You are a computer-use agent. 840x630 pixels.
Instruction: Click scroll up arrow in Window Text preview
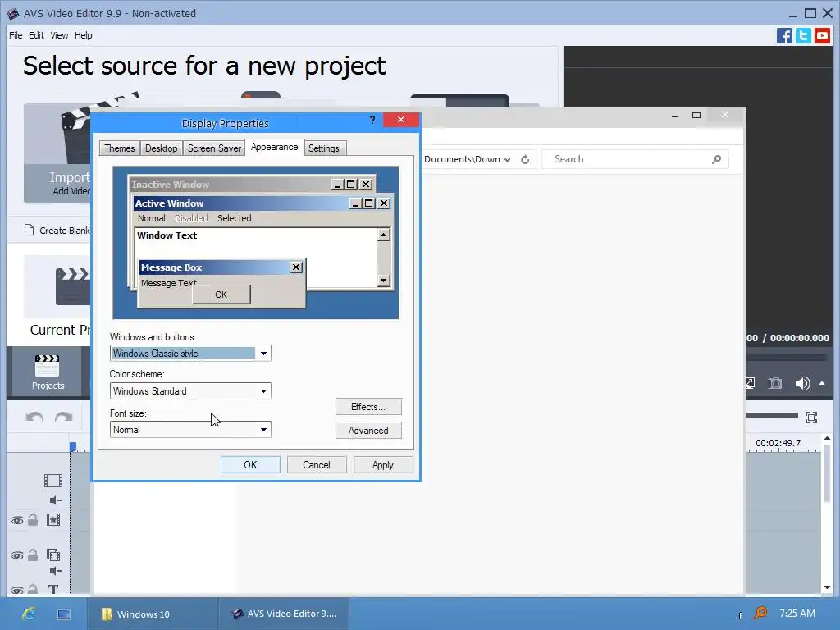tap(384, 235)
